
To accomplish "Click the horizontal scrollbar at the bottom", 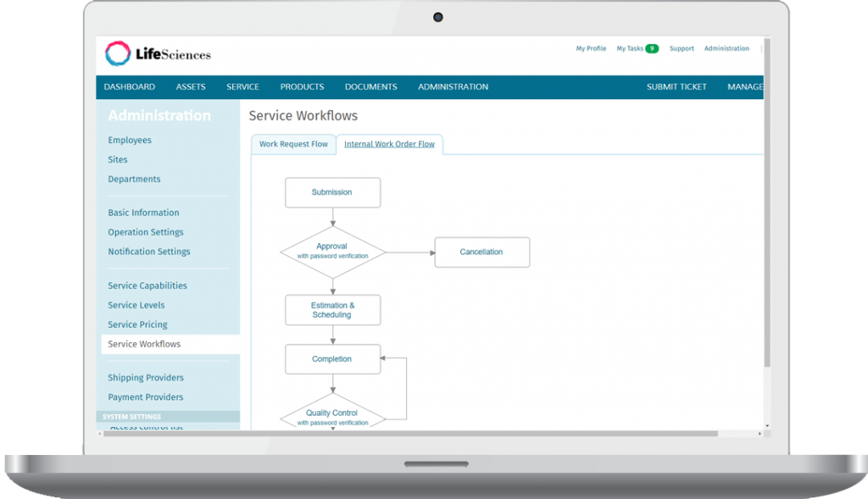I will click(x=410, y=434).
